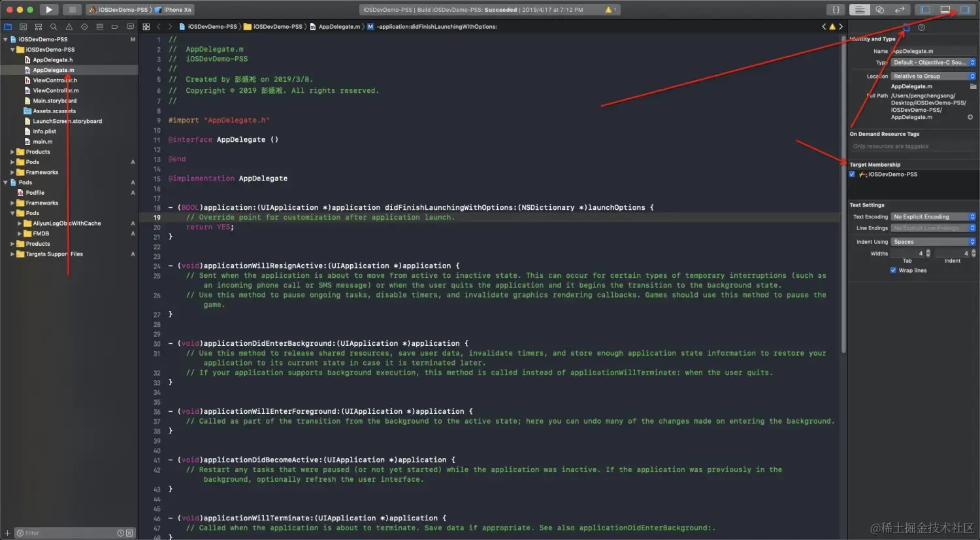Open the Issue navigator warning icon
Image resolution: width=980 pixels, height=540 pixels.
69,27
